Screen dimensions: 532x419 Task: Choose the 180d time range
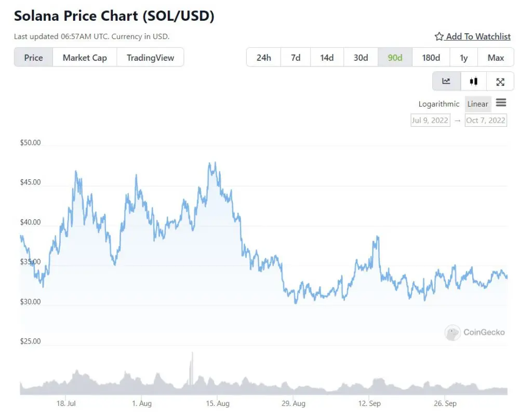pyautogui.click(x=431, y=58)
